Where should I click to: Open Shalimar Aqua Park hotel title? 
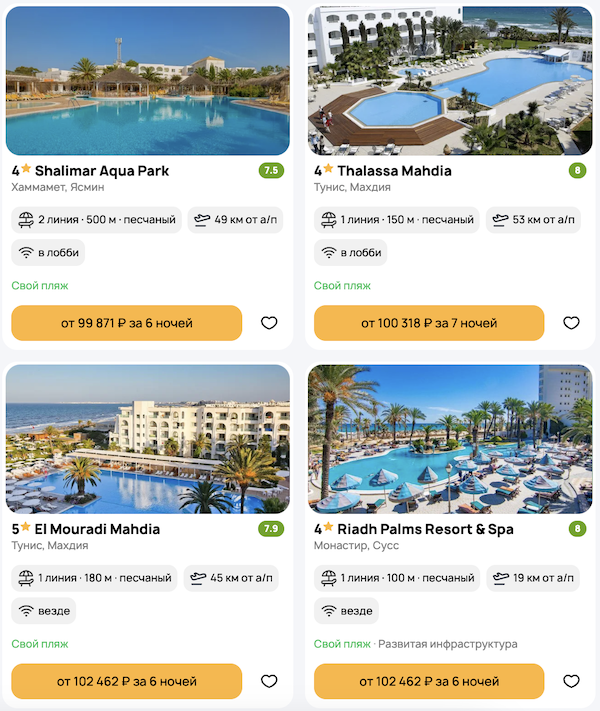coord(101,171)
